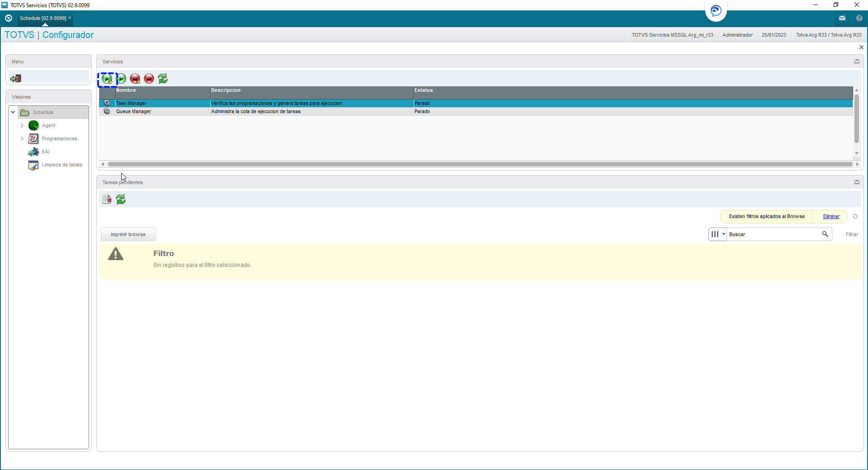Image resolution: width=868 pixels, height=470 pixels.
Task: Minimize the Tareas pendientes panel
Action: [857, 182]
